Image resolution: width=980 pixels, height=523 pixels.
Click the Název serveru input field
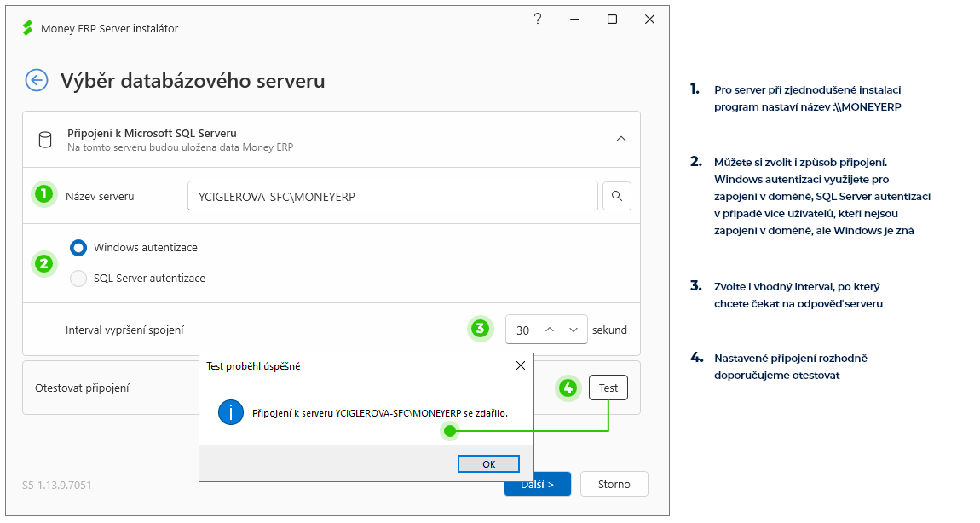pyautogui.click(x=393, y=196)
